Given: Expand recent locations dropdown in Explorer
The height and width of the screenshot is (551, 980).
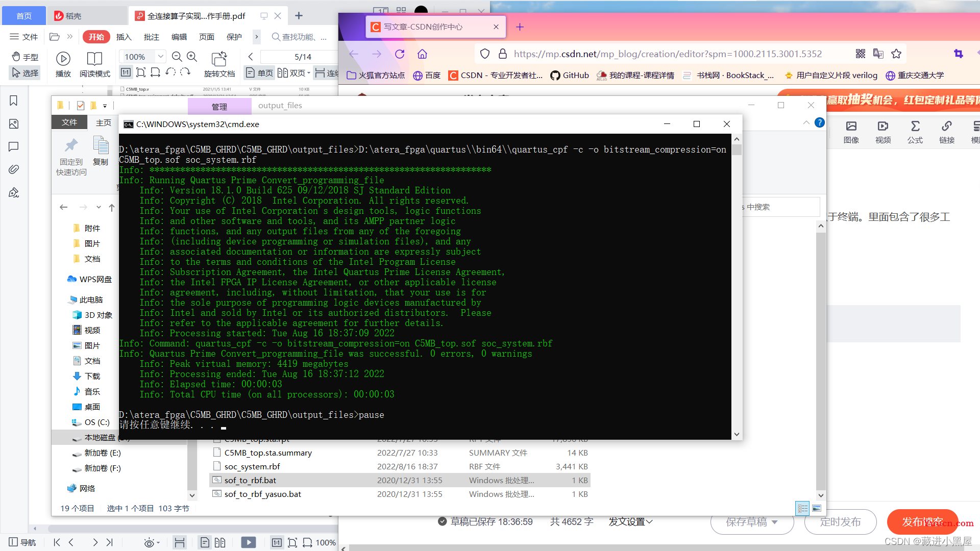Looking at the screenshot, I should (98, 207).
